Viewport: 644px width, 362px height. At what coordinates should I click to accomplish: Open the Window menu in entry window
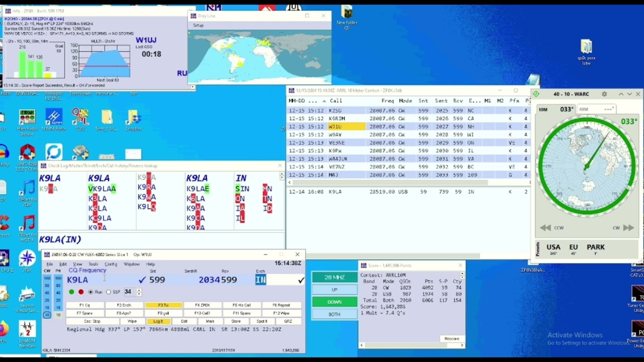pyautogui.click(x=132, y=264)
